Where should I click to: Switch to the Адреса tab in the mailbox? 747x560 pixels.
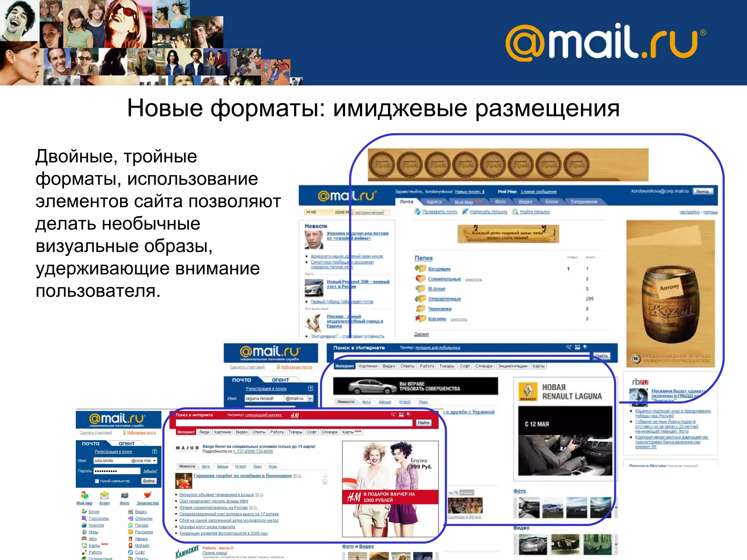[x=434, y=202]
